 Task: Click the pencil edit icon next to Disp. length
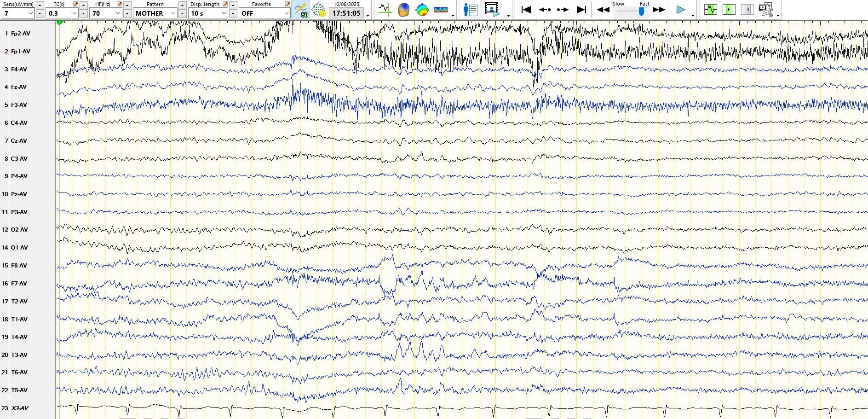(225, 4)
